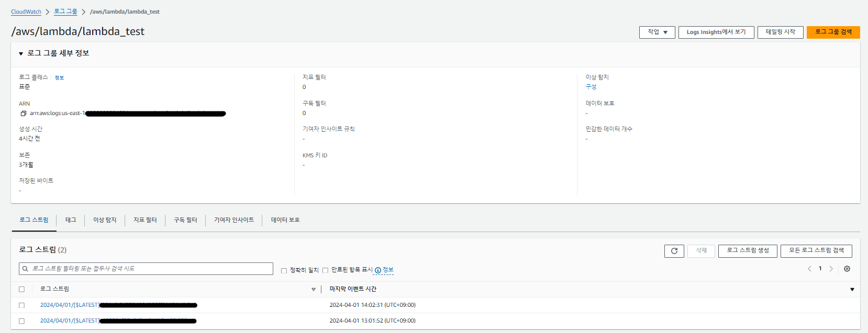This screenshot has width=868, height=333.
Task: Open the 구독 필터 tab
Action: tap(185, 220)
